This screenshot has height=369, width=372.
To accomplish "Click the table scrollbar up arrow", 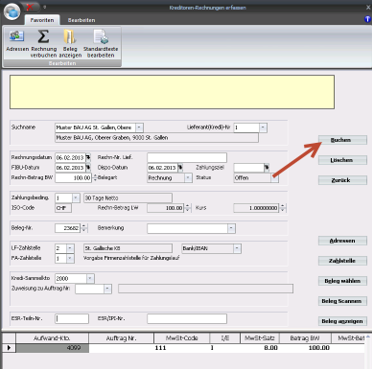I will pos(368,337).
